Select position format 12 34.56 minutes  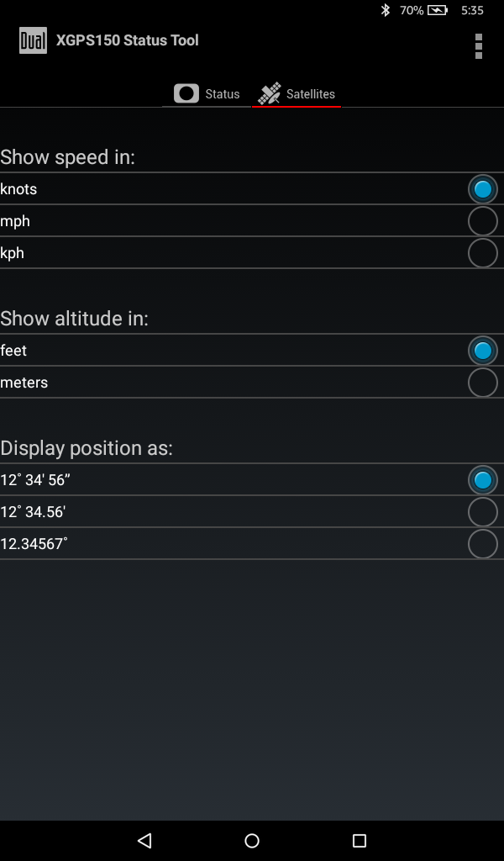pos(483,511)
